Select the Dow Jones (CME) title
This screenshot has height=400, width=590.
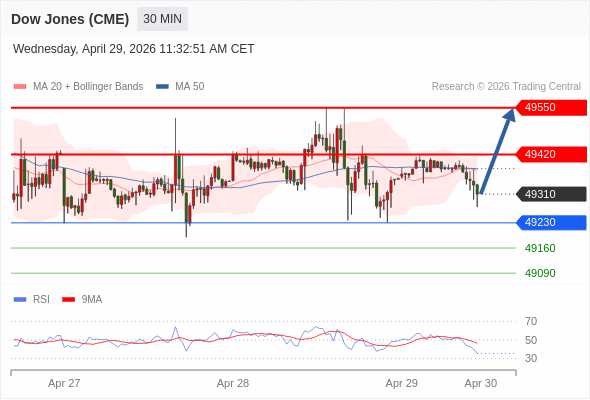(70, 19)
